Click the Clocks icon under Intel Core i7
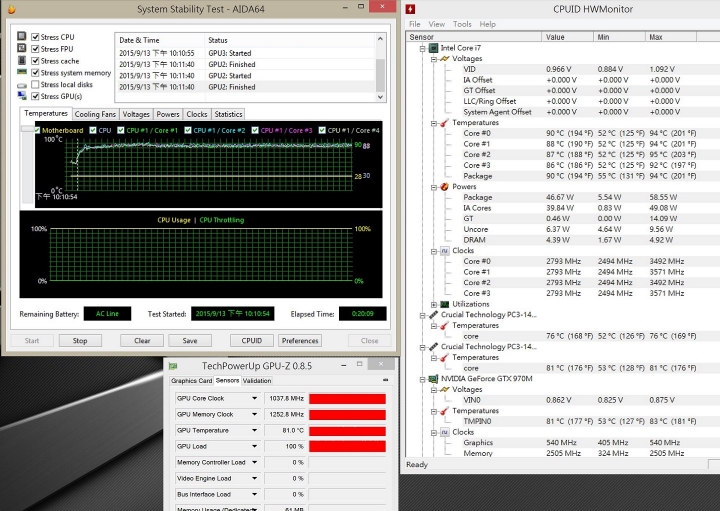Image resolution: width=720 pixels, height=511 pixels. (x=444, y=251)
